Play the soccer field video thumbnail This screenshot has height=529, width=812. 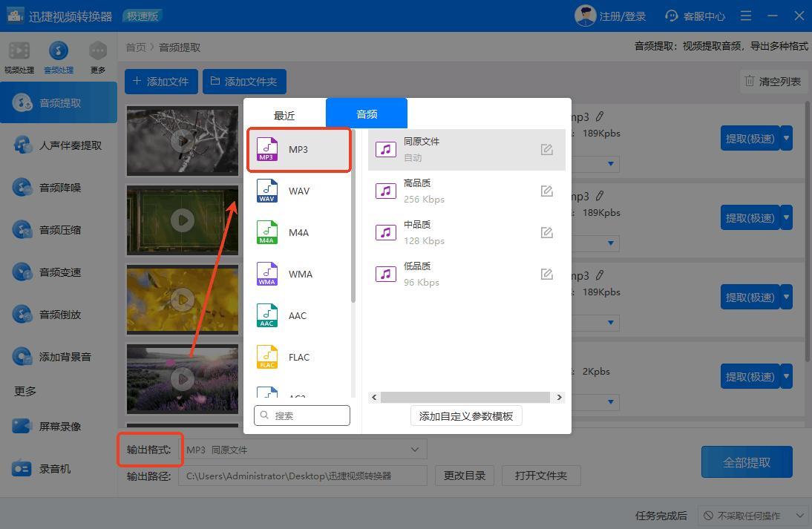pos(183,220)
